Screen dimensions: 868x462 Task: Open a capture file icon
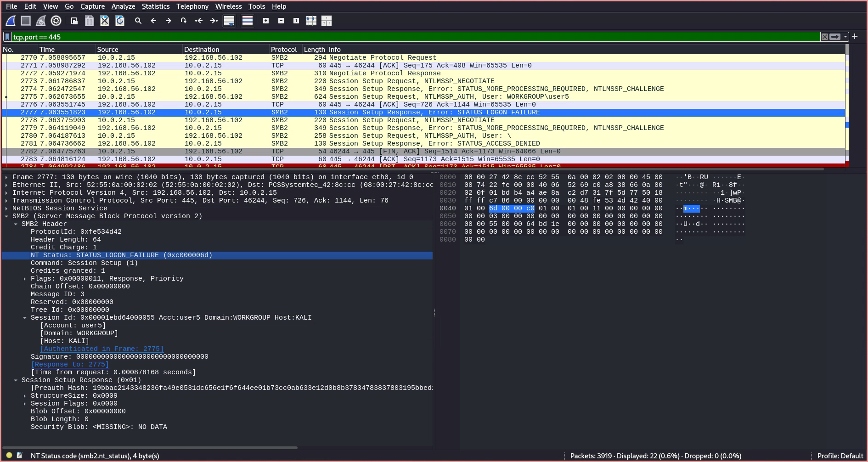tap(74, 21)
